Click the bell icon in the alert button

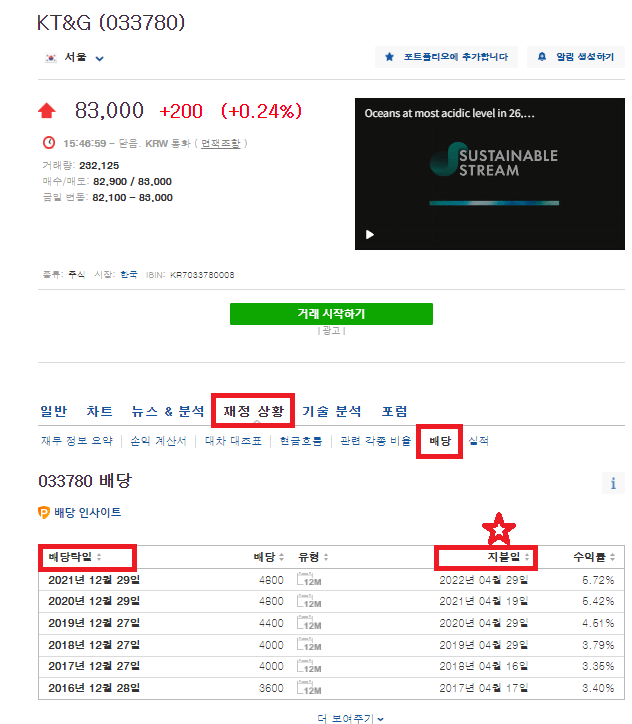pyautogui.click(x=542, y=57)
